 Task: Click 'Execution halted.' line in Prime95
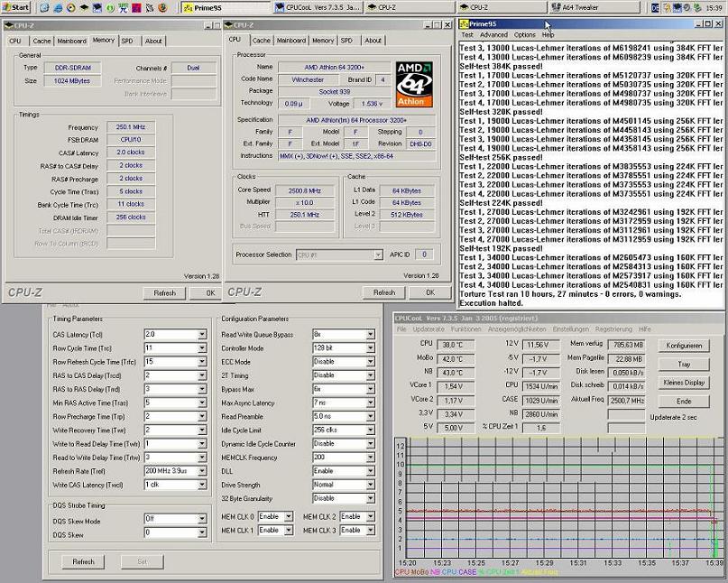pyautogui.click(x=492, y=303)
